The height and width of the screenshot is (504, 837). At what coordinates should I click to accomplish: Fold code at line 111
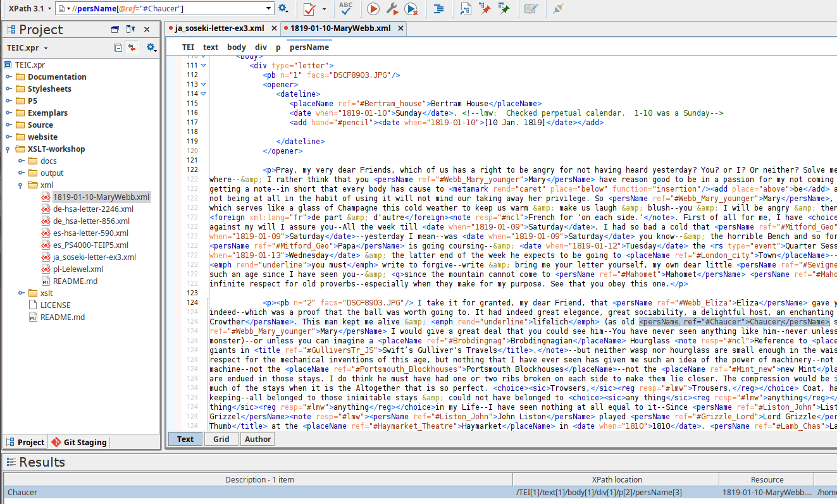click(x=204, y=65)
